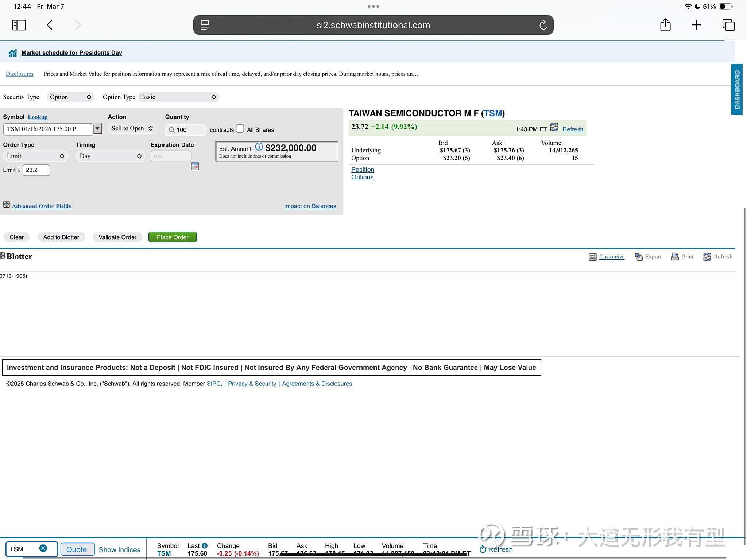Open Safari sidebar panel icon

[19, 25]
